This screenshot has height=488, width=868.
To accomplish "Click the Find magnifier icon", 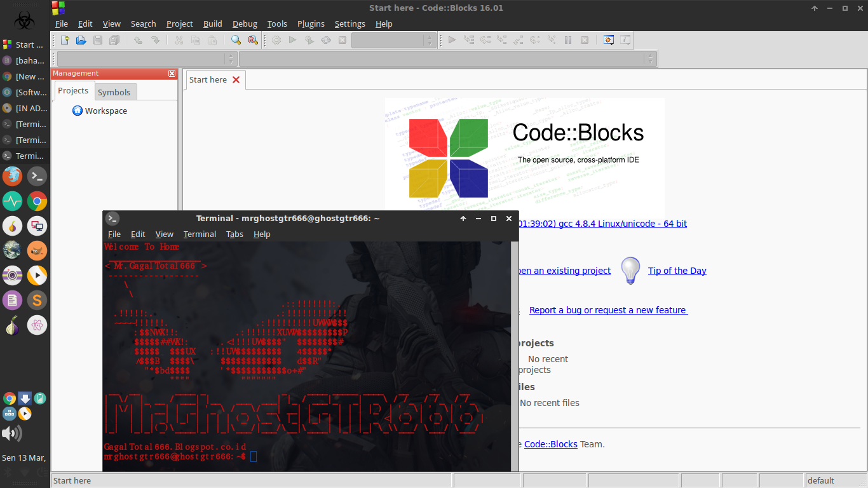I will click(236, 40).
